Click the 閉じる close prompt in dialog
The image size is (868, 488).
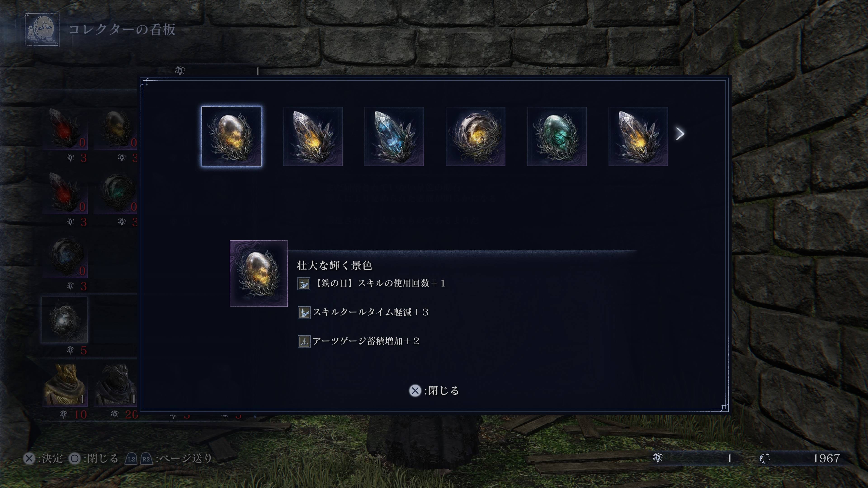click(434, 391)
